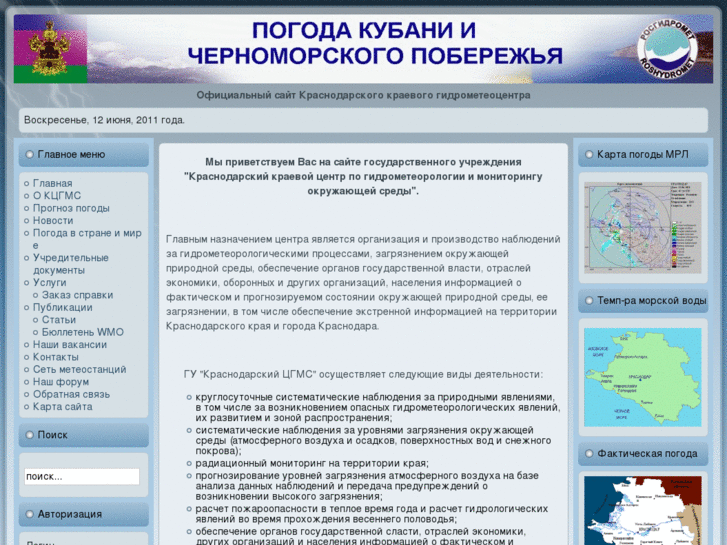The image size is (727, 545).
Task: Click the Темп-ра морской воды header
Action: click(x=643, y=301)
